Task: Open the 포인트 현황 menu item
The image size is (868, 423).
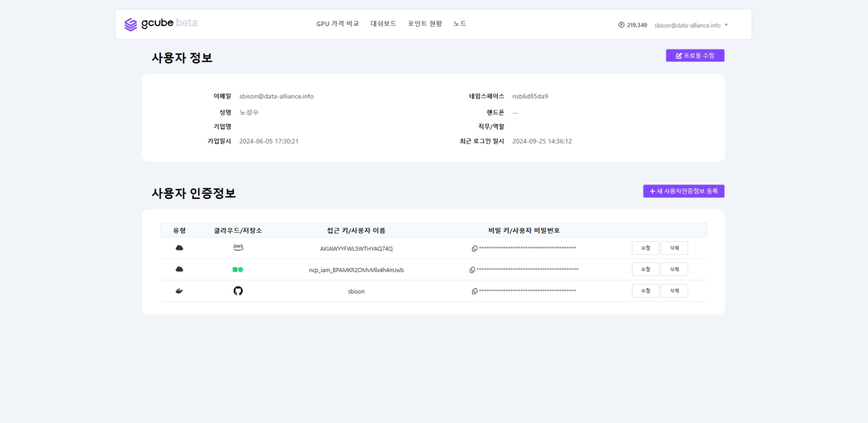Action: tap(425, 24)
